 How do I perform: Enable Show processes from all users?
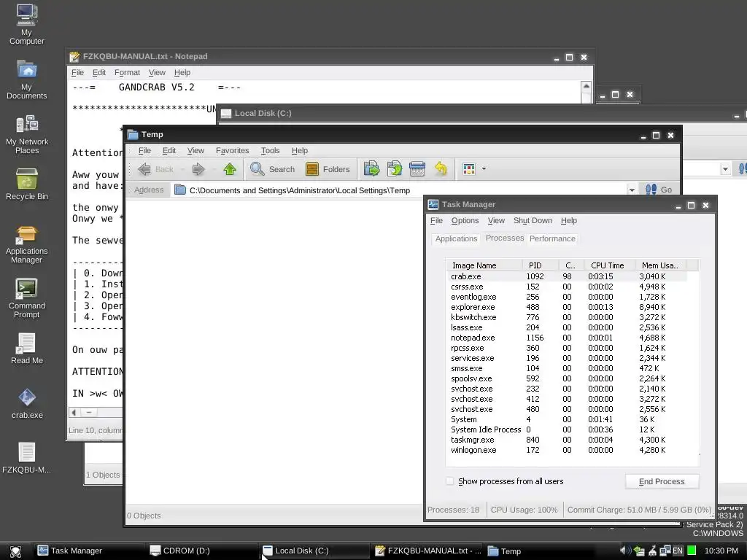tap(449, 481)
